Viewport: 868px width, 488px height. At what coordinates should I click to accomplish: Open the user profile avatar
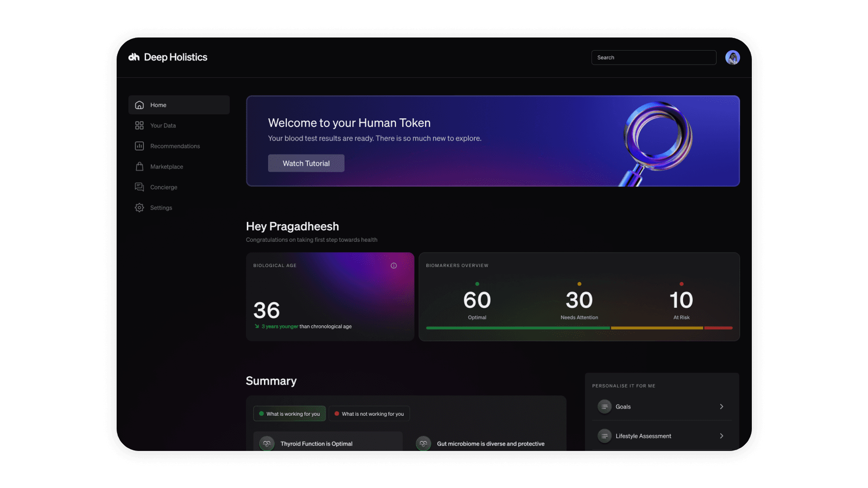point(732,57)
